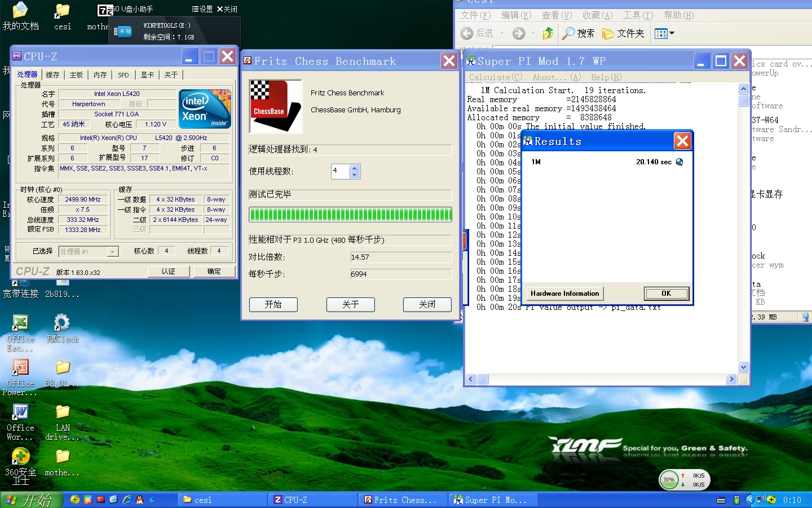This screenshot has width=812, height=508.
Task: Open the Office PowerPoint desktop shortcut
Action: point(20,377)
